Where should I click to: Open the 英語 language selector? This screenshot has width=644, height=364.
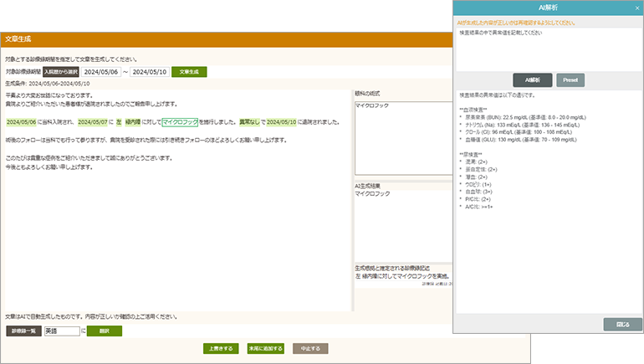62,331
